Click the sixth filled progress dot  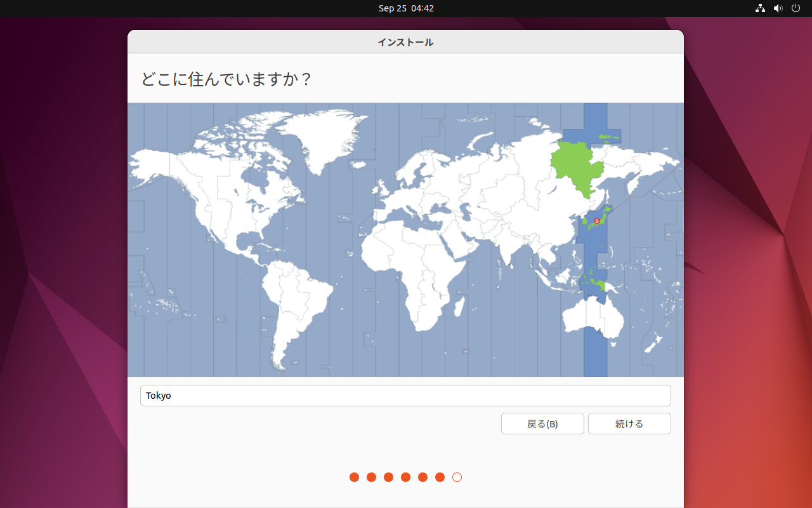(x=440, y=477)
